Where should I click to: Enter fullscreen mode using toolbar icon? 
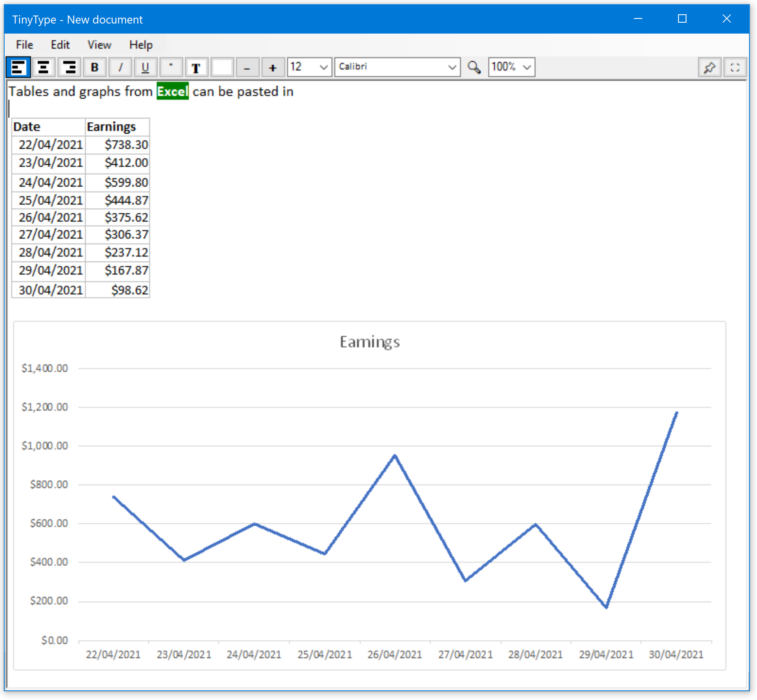click(735, 67)
